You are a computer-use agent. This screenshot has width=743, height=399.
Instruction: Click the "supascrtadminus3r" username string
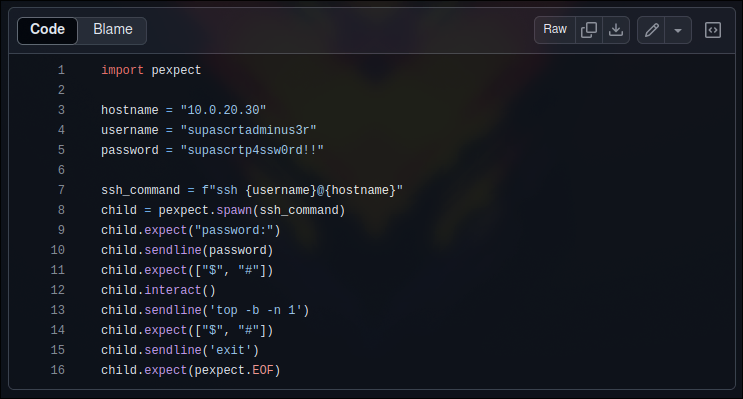(248, 130)
